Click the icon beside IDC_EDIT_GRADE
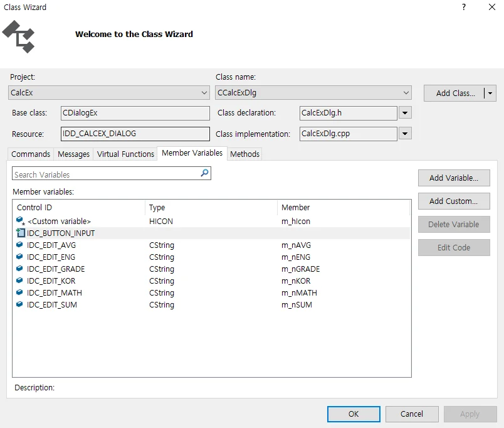Image resolution: width=504 pixels, height=428 pixels. coord(19,269)
